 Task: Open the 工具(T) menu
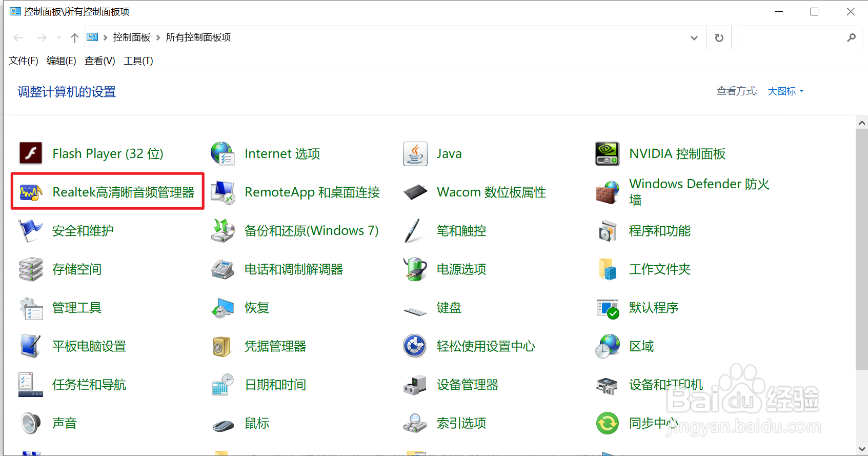[138, 61]
